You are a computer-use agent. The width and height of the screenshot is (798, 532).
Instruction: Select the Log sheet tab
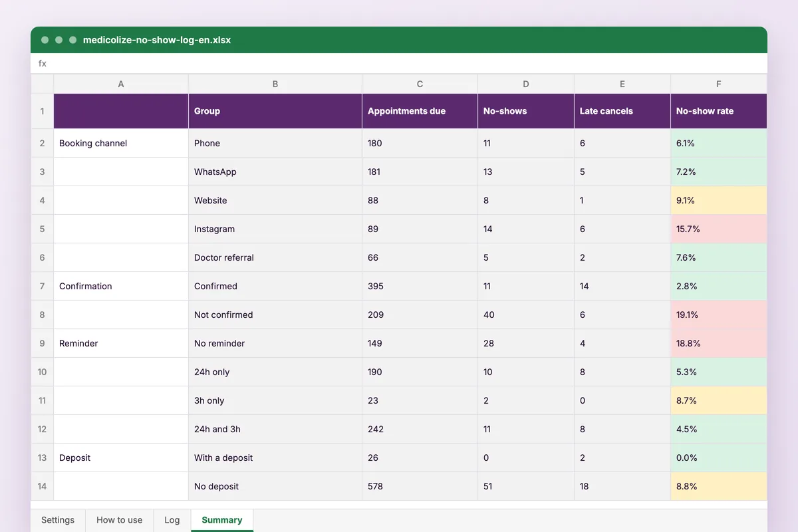click(x=172, y=520)
